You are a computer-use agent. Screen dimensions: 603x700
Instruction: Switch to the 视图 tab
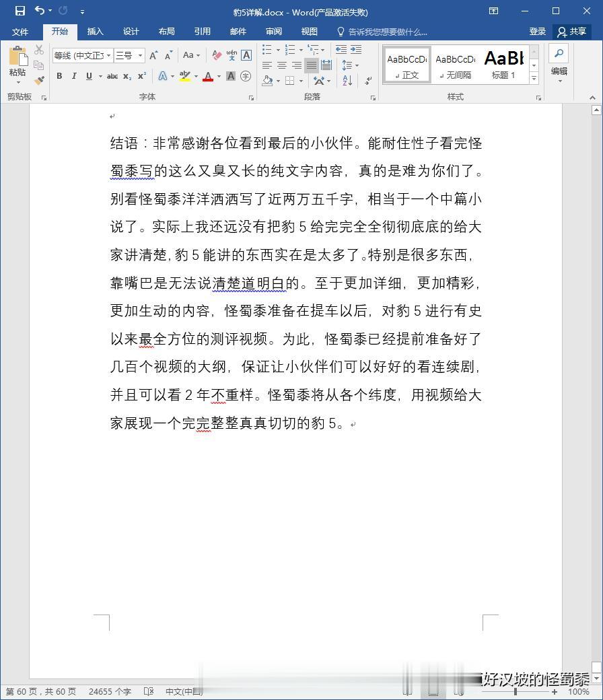(x=310, y=31)
